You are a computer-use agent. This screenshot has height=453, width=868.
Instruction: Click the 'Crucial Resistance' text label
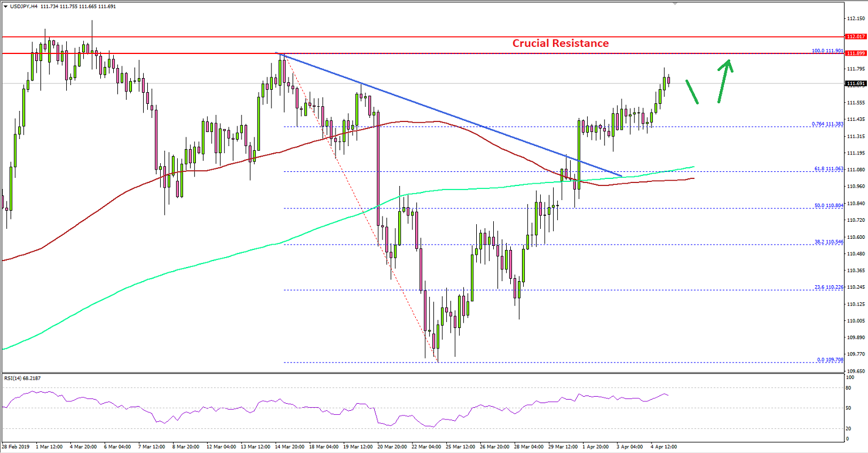coord(560,43)
